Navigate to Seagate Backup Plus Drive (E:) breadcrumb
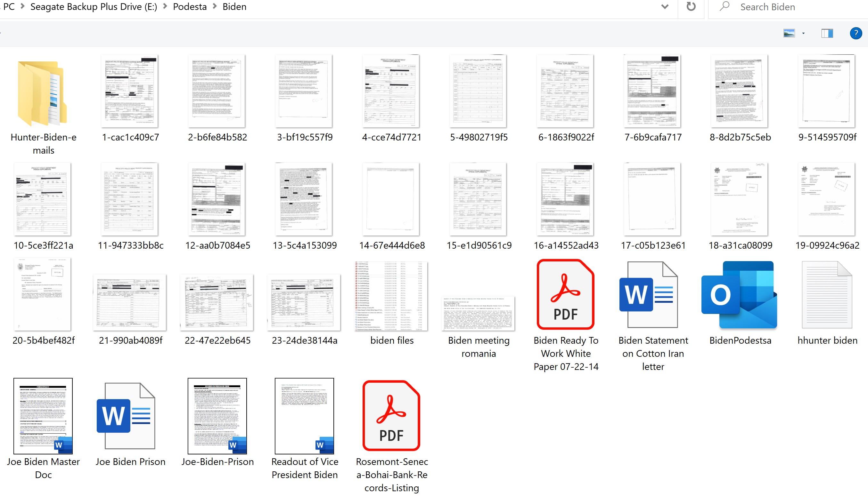Image resolution: width=868 pixels, height=496 pixels. point(94,7)
